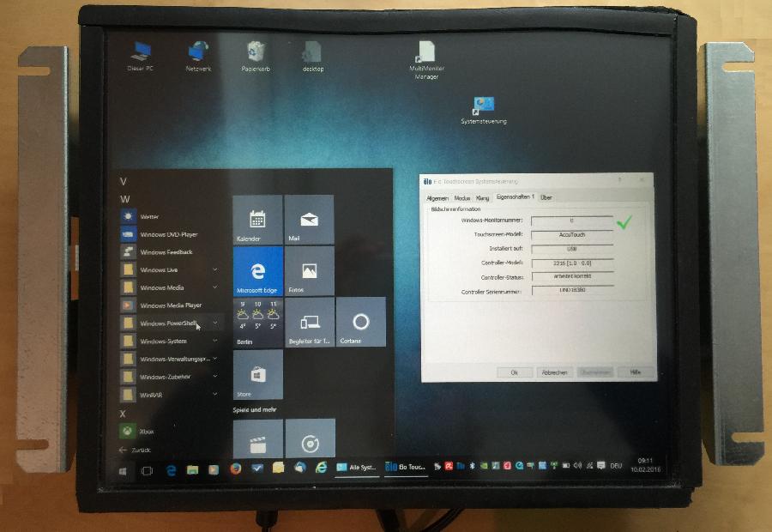Click the Bluetooth icon in the system tray
Viewport: 772px width, 532px height.
point(471,465)
